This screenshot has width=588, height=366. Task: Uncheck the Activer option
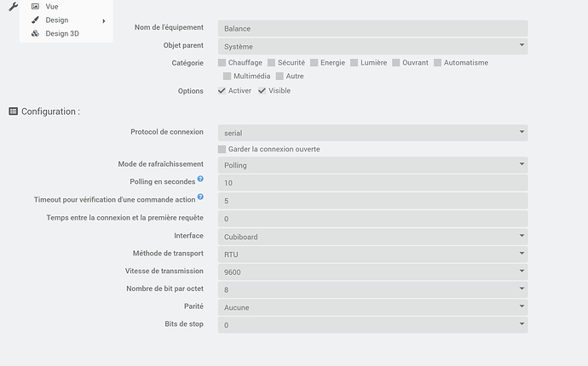point(222,91)
